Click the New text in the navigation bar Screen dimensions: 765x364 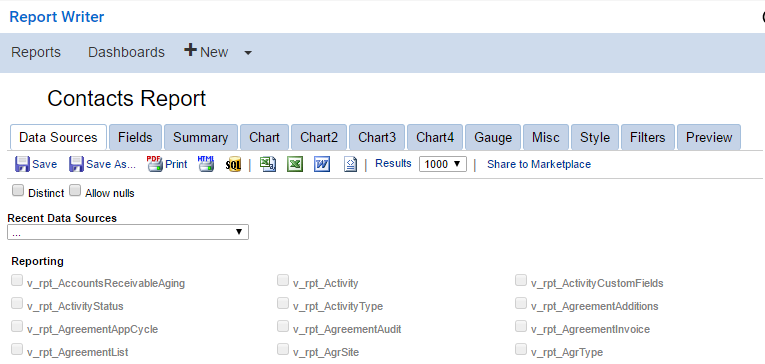(214, 52)
